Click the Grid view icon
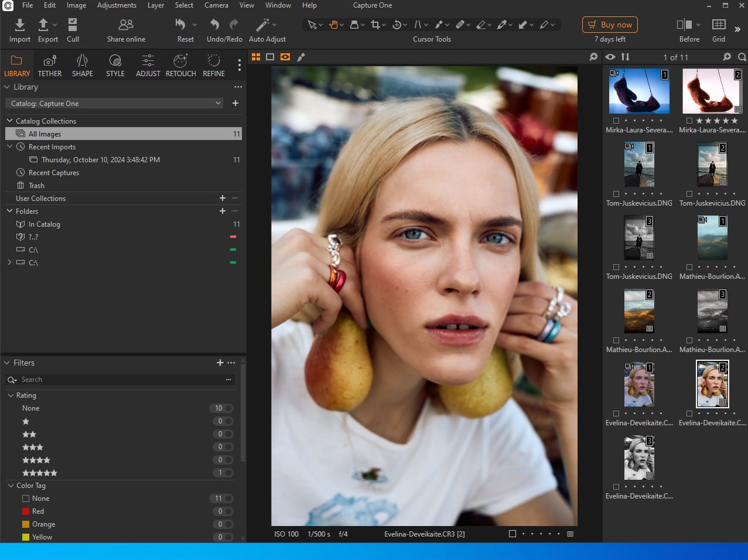The width and height of the screenshot is (748, 560). (x=719, y=25)
